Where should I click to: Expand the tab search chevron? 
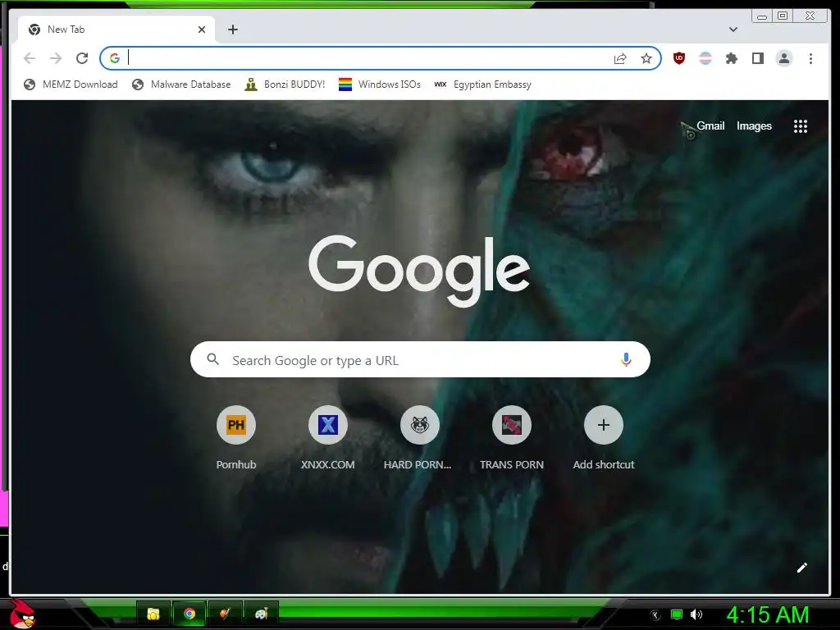pyautogui.click(x=733, y=30)
